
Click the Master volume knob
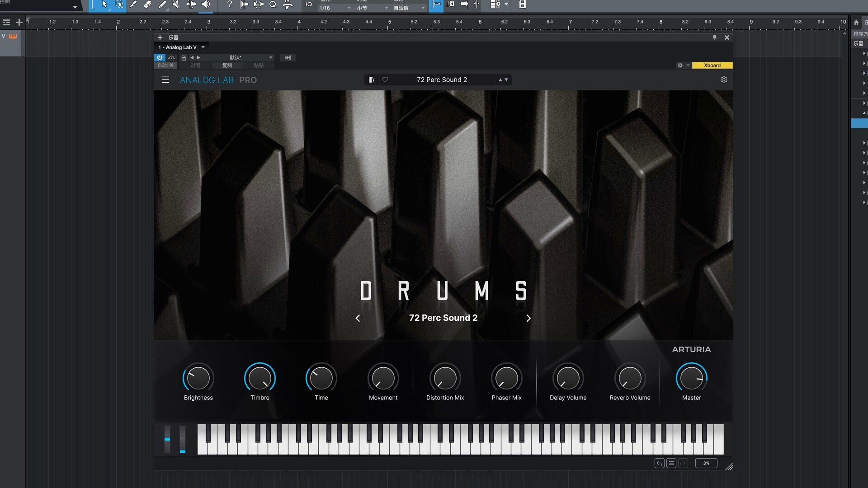tap(691, 378)
